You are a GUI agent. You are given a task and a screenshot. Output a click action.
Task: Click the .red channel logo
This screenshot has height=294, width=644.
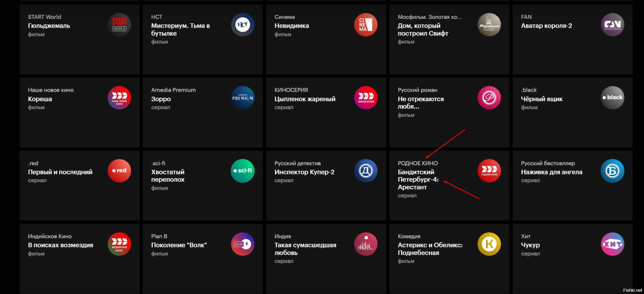tap(119, 171)
